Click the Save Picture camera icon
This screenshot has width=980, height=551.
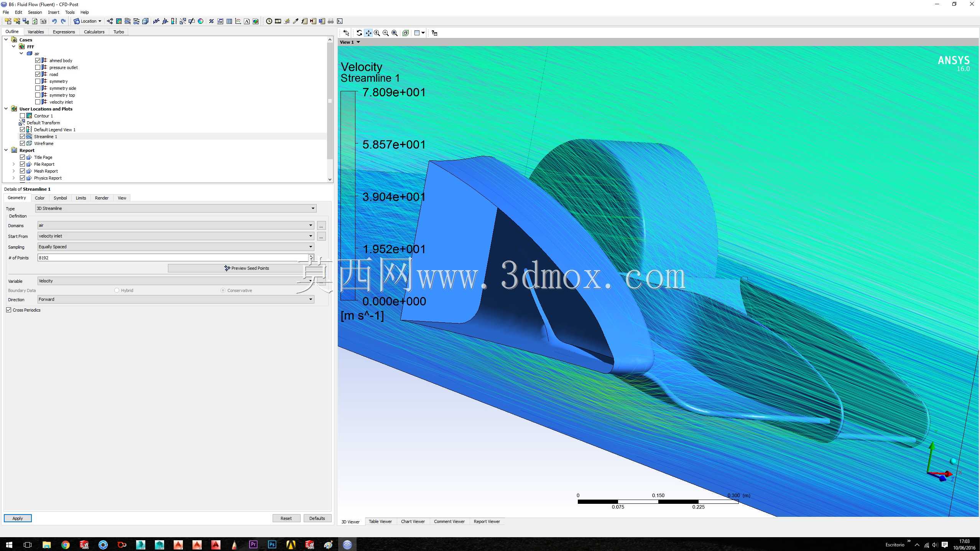coord(43,21)
